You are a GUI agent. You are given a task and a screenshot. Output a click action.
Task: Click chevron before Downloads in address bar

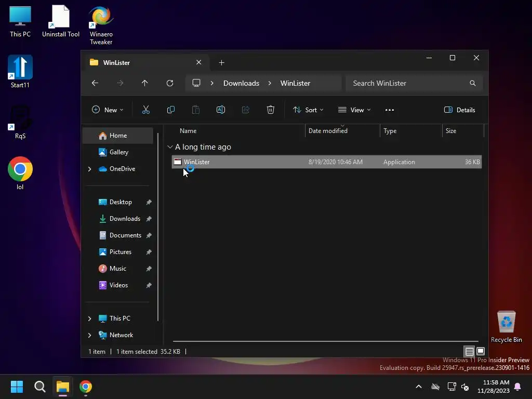point(212,83)
